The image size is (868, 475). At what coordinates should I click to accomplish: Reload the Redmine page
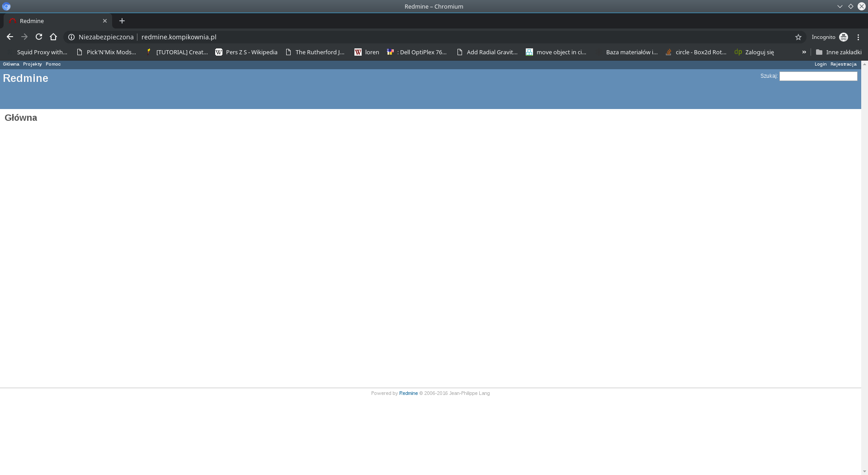point(39,37)
